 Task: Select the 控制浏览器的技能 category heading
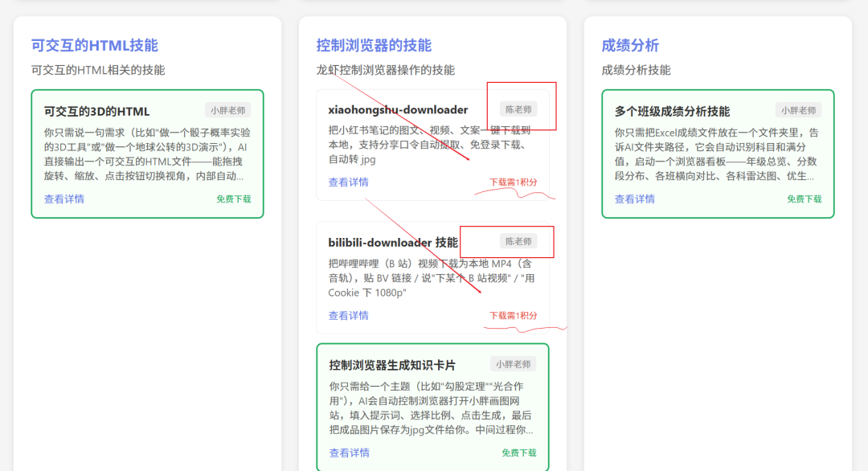tap(374, 45)
